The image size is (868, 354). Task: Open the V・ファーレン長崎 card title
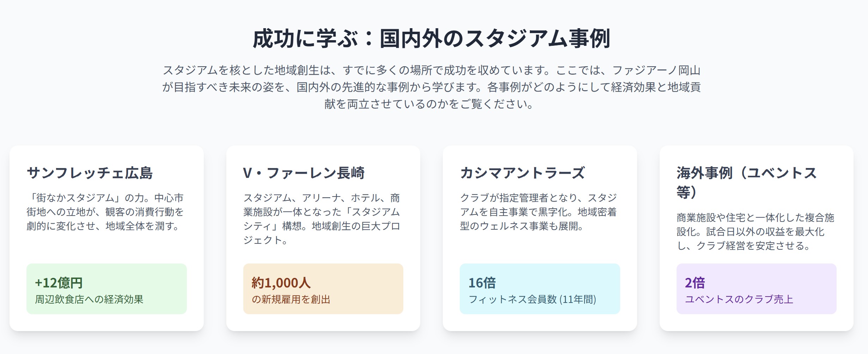304,173
